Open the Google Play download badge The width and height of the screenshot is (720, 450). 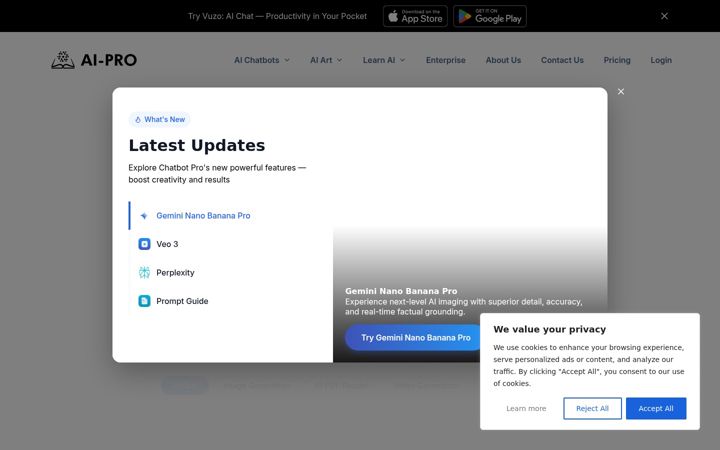(x=490, y=16)
